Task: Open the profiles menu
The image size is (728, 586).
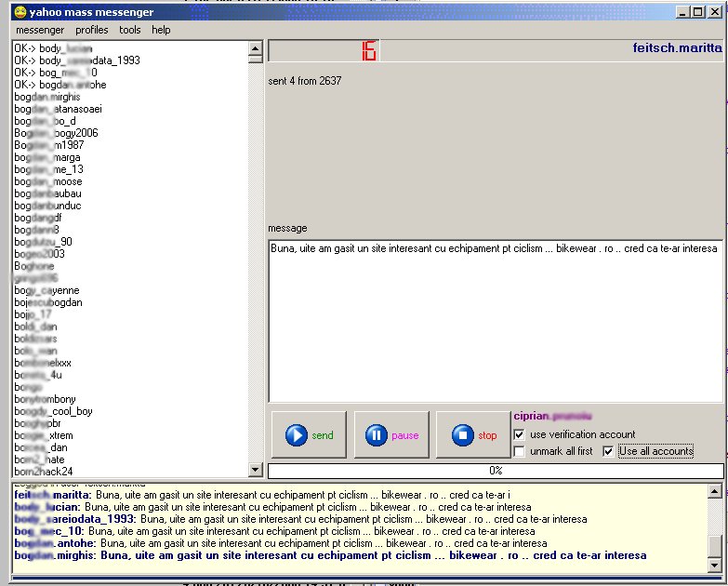Action: click(x=91, y=30)
